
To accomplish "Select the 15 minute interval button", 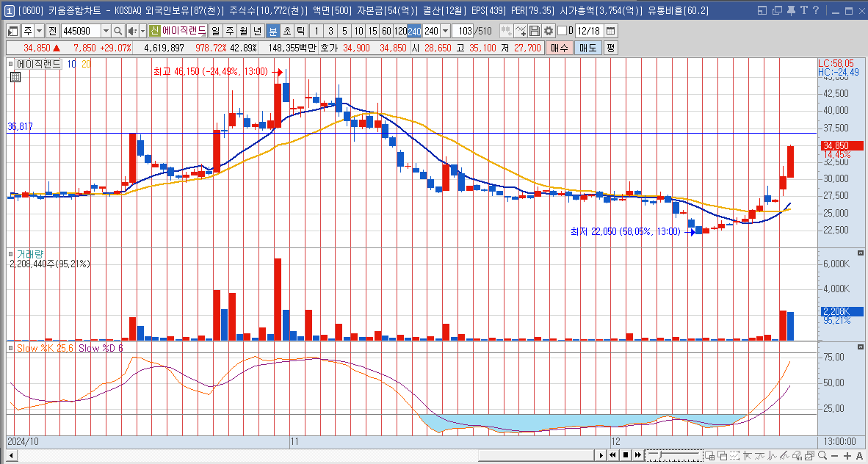I will (x=372, y=31).
